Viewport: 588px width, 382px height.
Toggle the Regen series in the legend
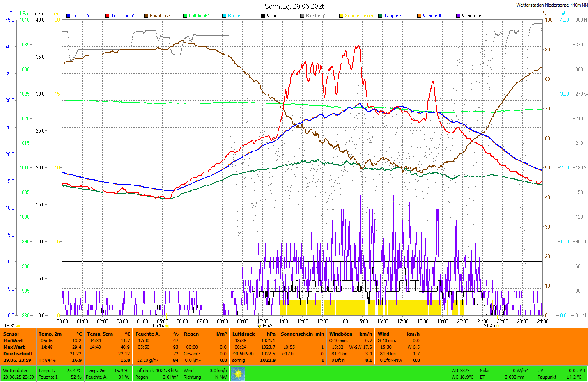tap(235, 16)
